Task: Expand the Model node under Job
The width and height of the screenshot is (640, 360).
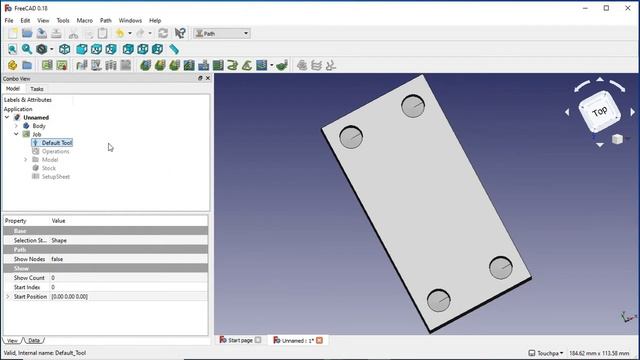Action: coord(25,160)
